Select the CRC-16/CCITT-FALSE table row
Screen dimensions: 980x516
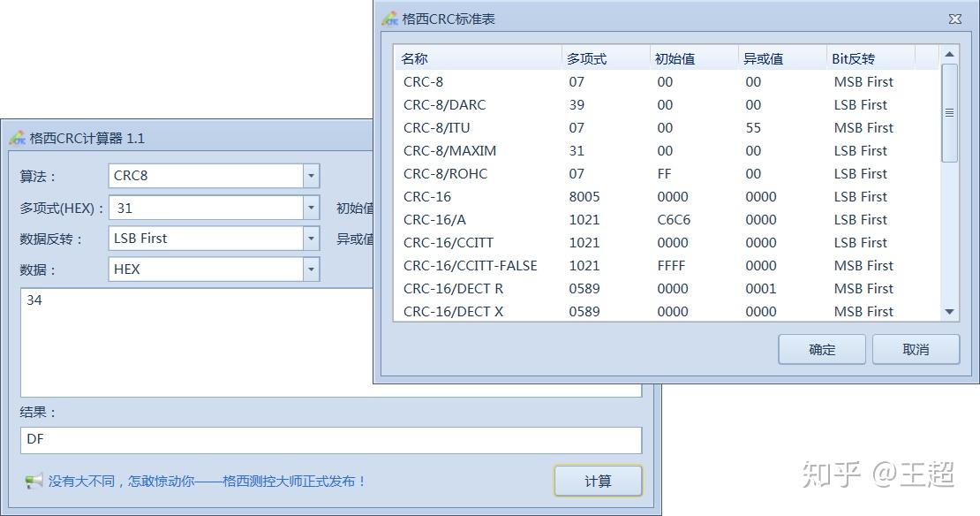(530, 265)
